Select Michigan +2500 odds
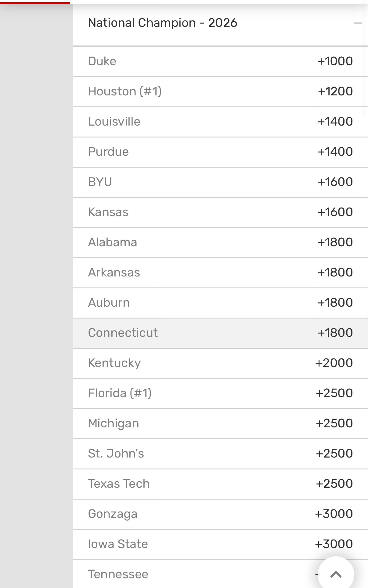This screenshot has width=368, height=588. click(221, 424)
